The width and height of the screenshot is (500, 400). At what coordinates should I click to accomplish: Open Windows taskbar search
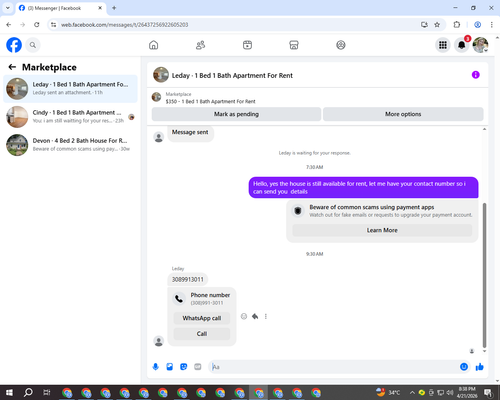[x=28, y=393]
